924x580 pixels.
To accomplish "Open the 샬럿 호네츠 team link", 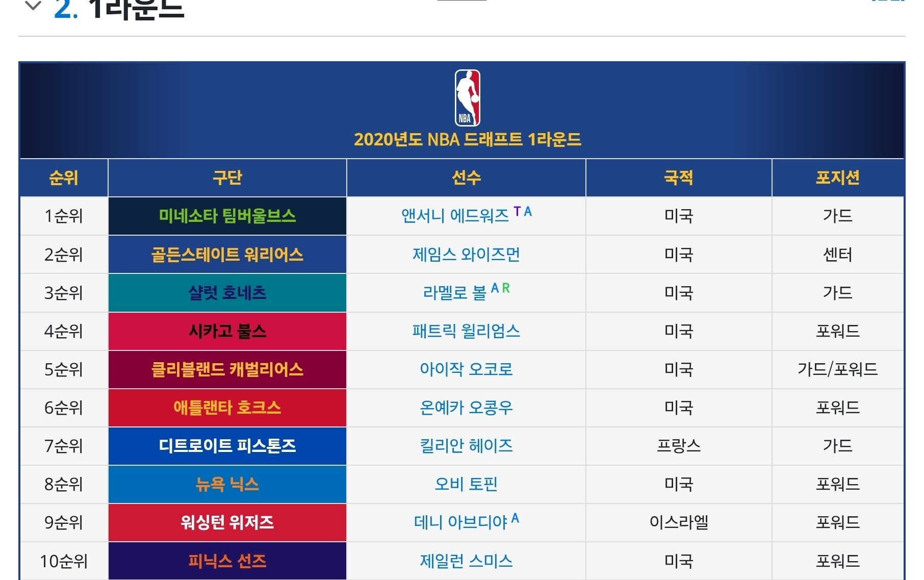I will 227,293.
